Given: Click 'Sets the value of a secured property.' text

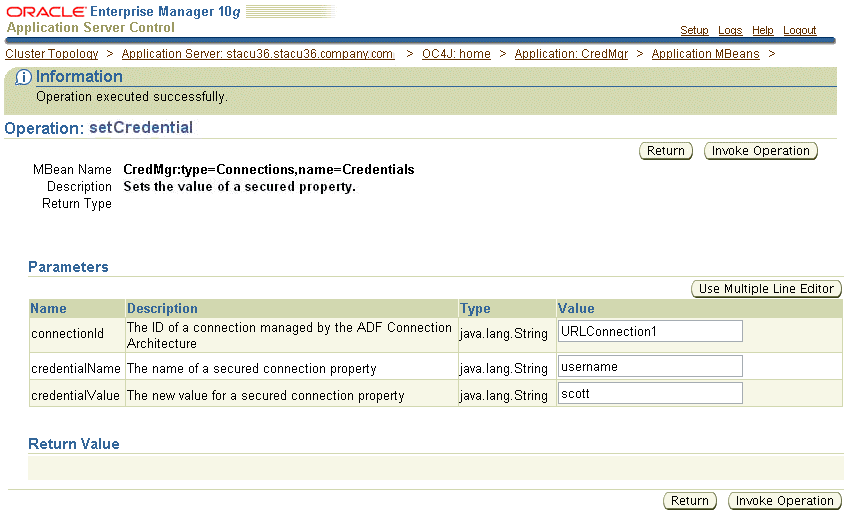Looking at the screenshot, I should click(x=239, y=187).
